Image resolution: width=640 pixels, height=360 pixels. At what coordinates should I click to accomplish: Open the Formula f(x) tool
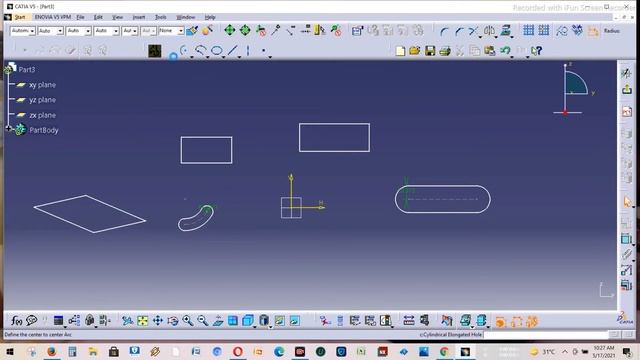click(x=16, y=321)
